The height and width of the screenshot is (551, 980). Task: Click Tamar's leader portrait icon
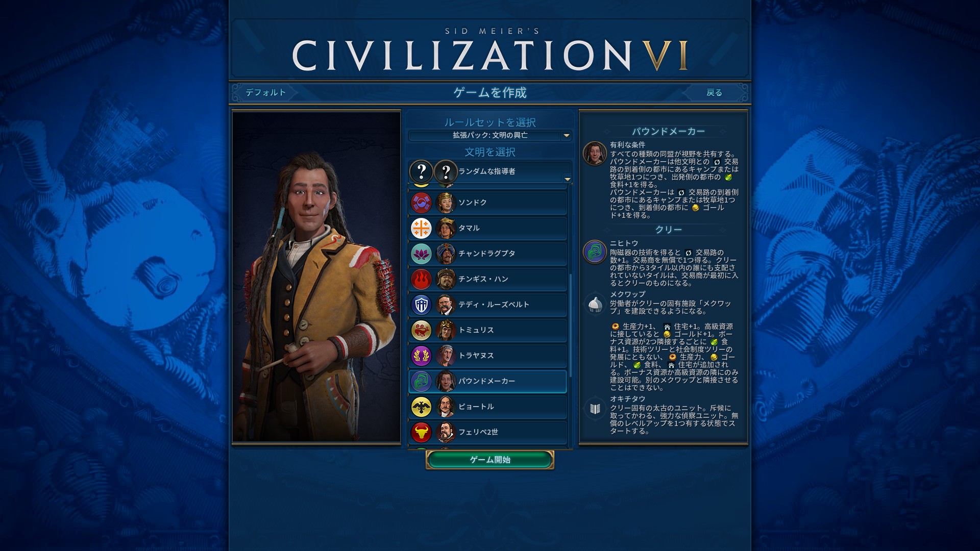[446, 228]
